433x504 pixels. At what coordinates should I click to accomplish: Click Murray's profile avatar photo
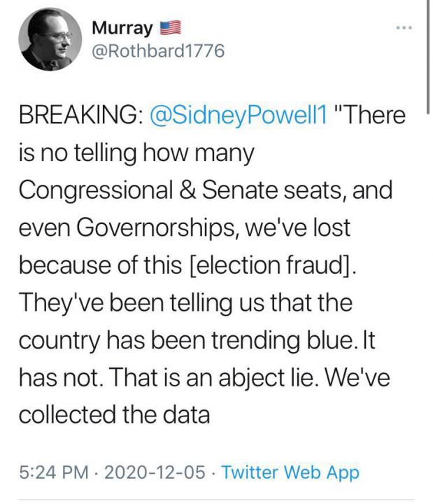47,39
